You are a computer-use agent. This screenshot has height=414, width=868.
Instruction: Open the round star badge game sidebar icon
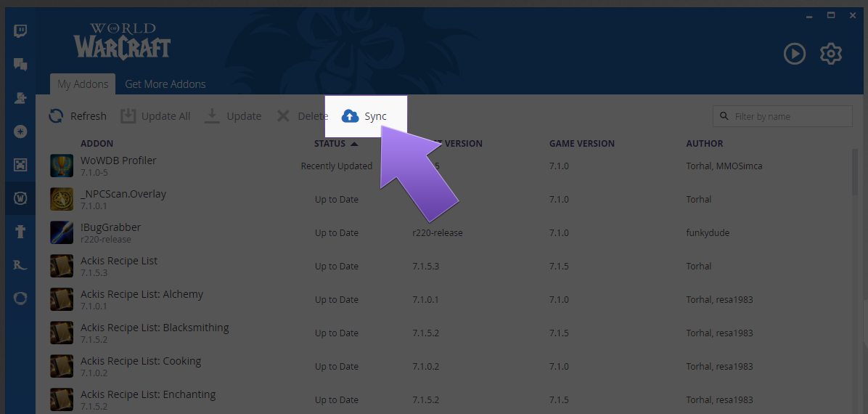point(20,131)
